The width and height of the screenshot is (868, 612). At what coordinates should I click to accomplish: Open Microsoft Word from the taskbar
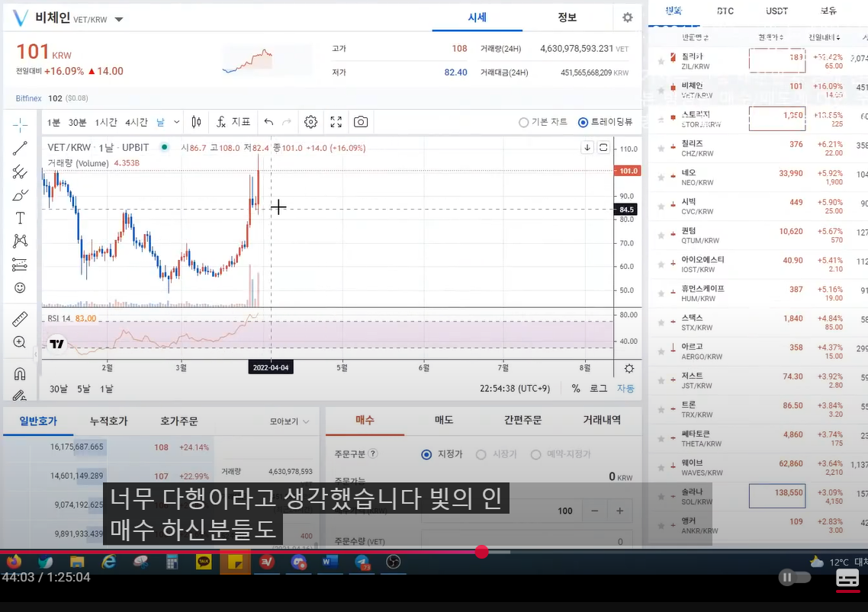(x=330, y=562)
